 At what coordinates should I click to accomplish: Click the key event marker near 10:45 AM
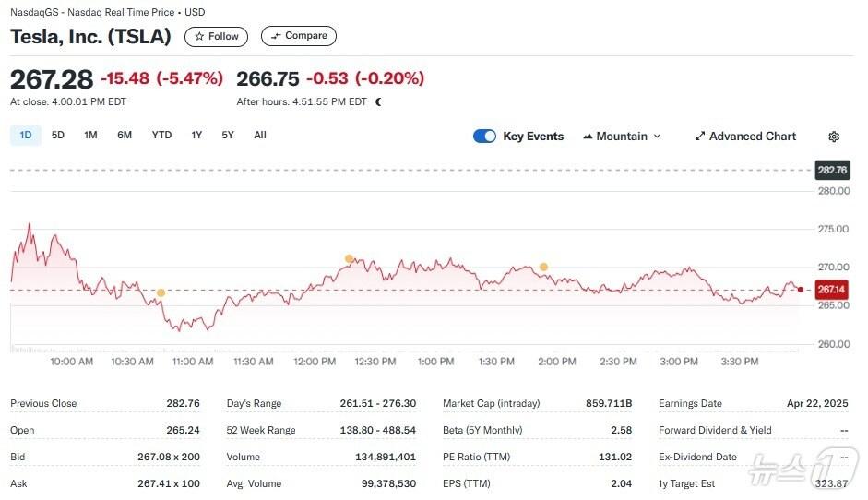point(161,293)
